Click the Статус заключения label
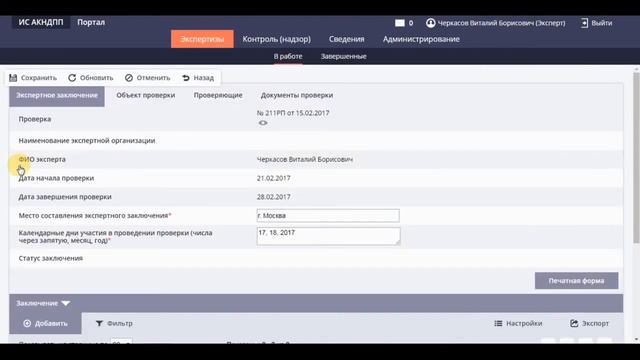Screen dimensions: 640x360 (x=51, y=258)
